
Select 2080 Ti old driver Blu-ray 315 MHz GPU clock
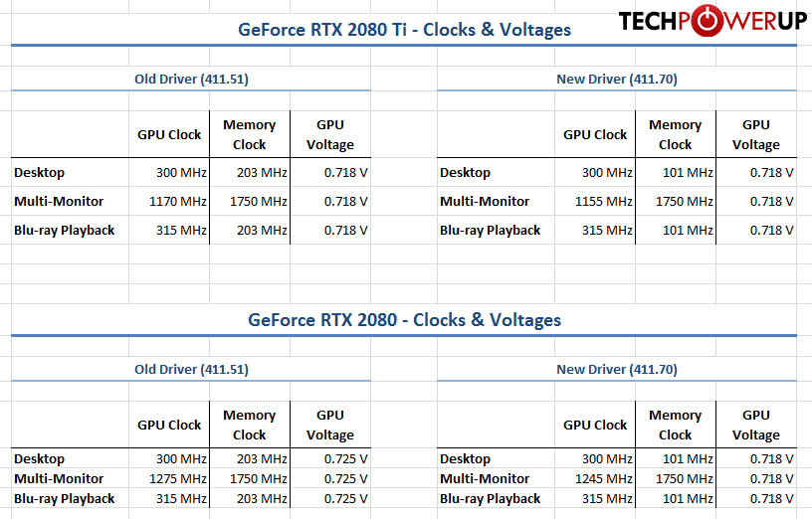tap(181, 231)
